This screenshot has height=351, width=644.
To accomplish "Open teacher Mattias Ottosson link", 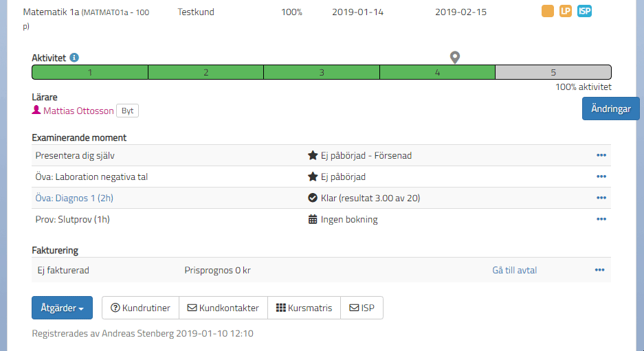I will click(x=78, y=111).
